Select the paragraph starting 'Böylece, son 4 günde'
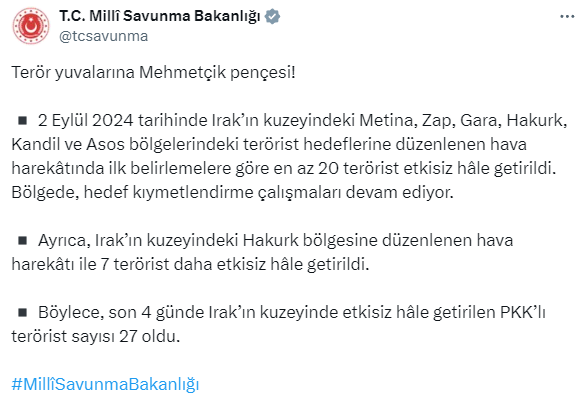581x399 pixels. [x=279, y=324]
